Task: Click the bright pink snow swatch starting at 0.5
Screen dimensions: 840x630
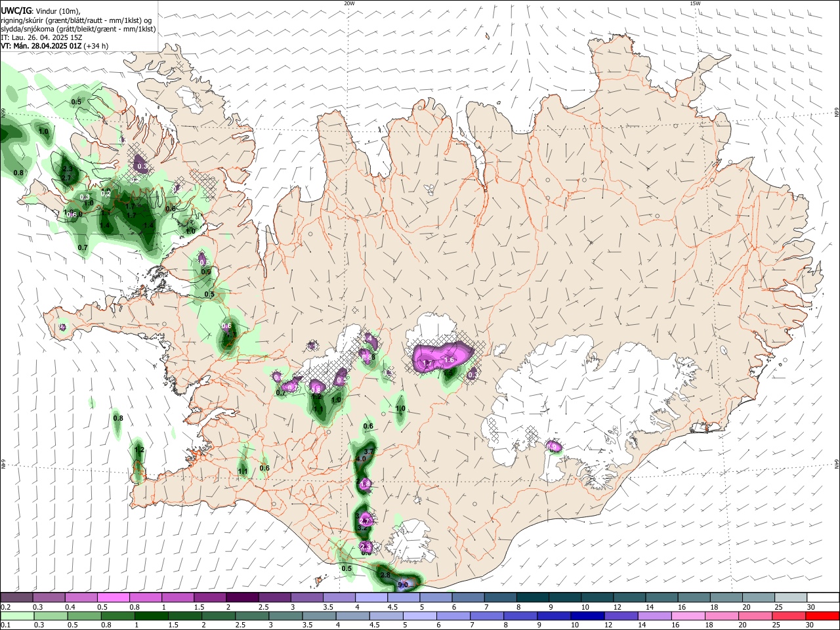Action: pos(113,597)
